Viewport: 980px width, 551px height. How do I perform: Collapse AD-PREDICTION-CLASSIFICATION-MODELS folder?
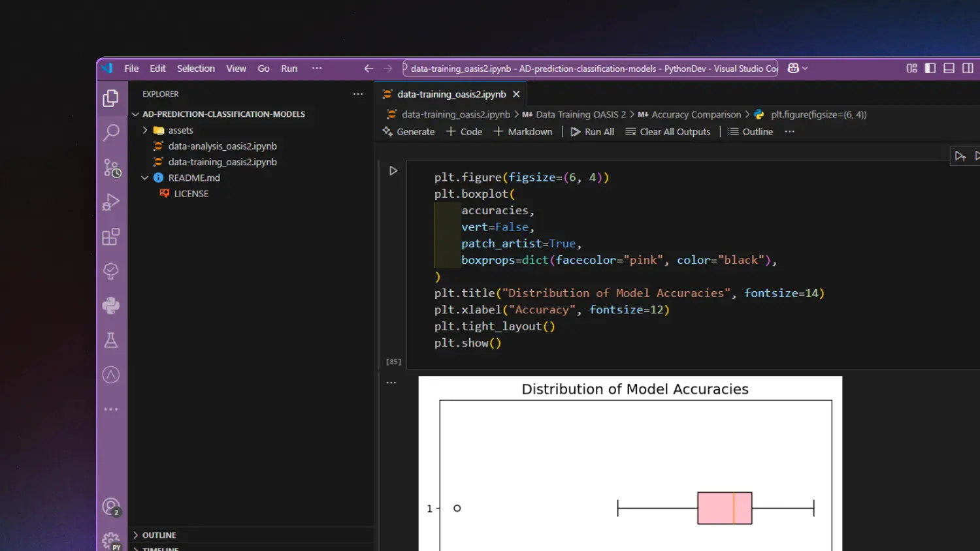pyautogui.click(x=136, y=114)
